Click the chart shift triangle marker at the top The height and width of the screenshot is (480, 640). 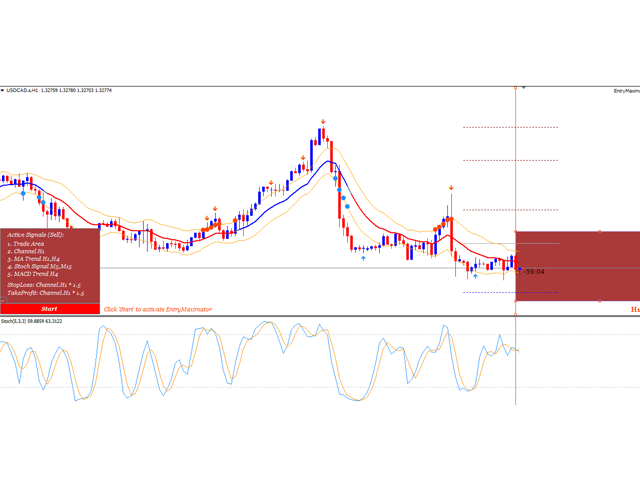pos(524,87)
